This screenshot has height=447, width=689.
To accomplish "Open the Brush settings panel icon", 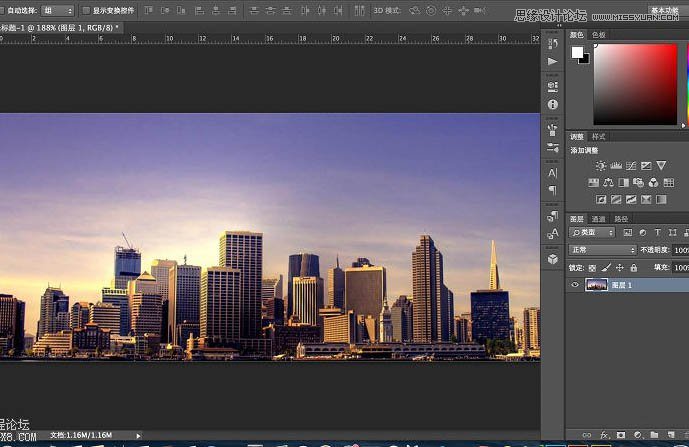I will pos(552,147).
